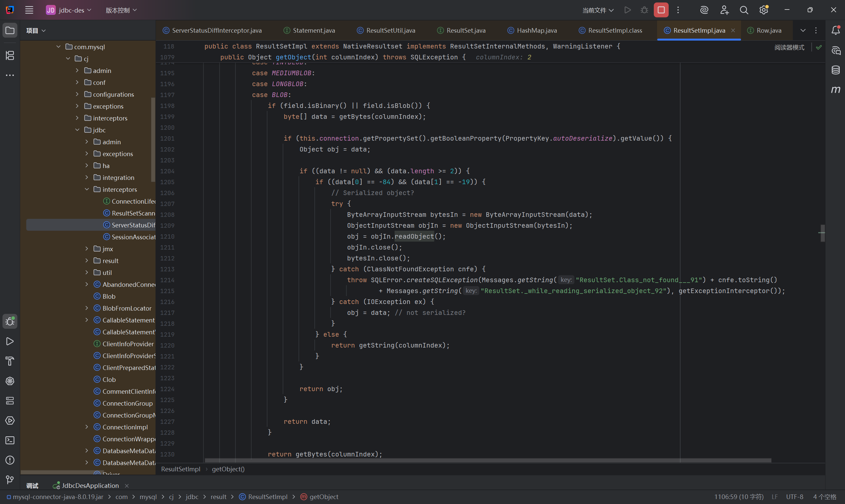Open IDE settings gear icon
Image resolution: width=845 pixels, height=504 pixels.
click(x=763, y=10)
